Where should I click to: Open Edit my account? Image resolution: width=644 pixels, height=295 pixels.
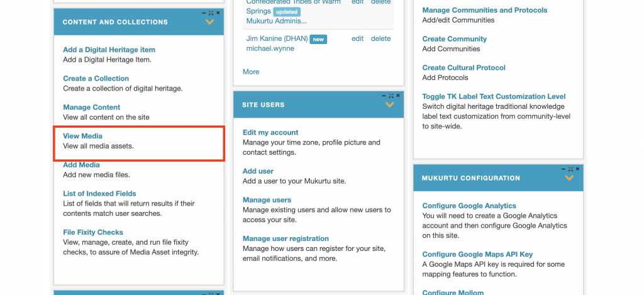pos(270,133)
